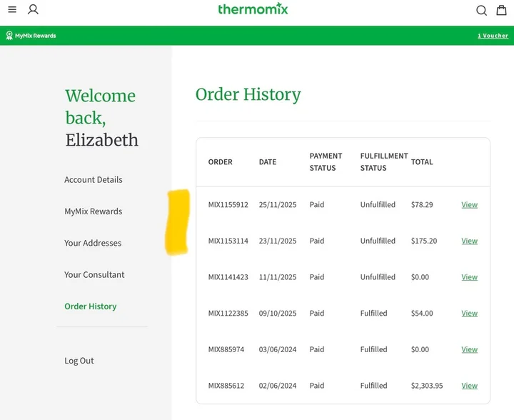Click the total $175.20

tap(424, 241)
